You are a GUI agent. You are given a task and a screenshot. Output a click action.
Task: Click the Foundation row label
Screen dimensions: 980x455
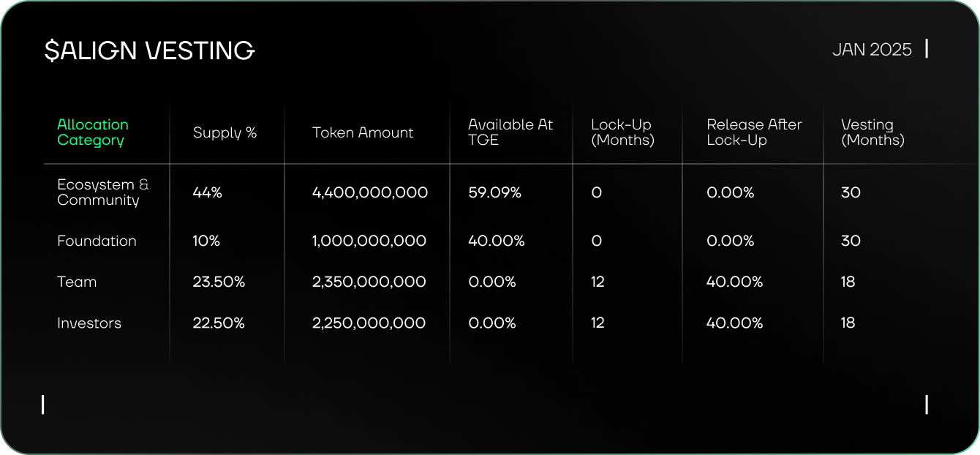(x=97, y=241)
